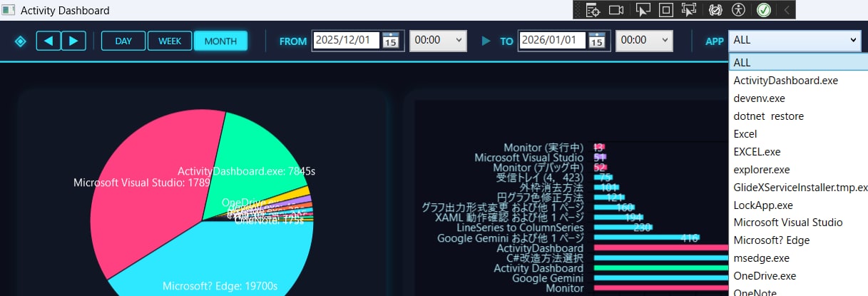This screenshot has width=868, height=296.
Task: Click the bar with value 416
Action: [646, 238]
